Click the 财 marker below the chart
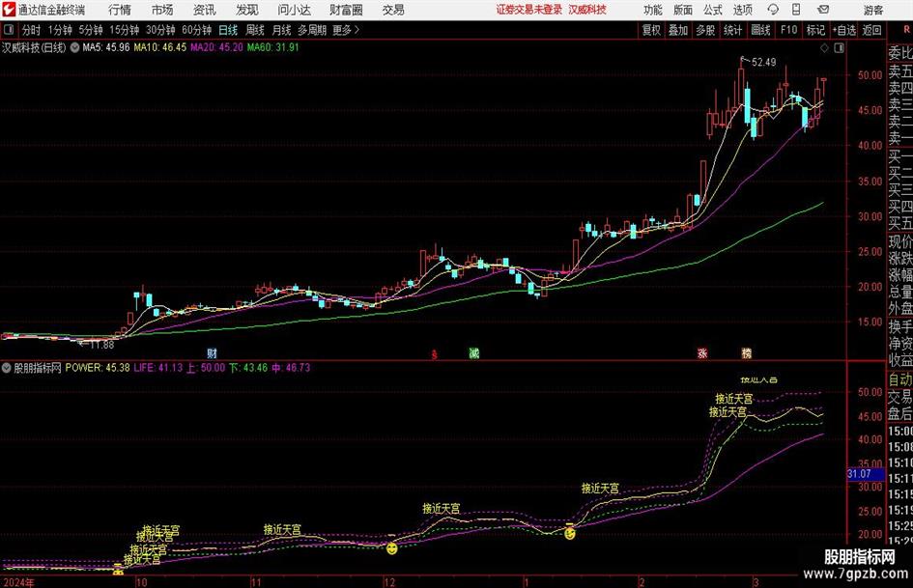 (x=212, y=352)
